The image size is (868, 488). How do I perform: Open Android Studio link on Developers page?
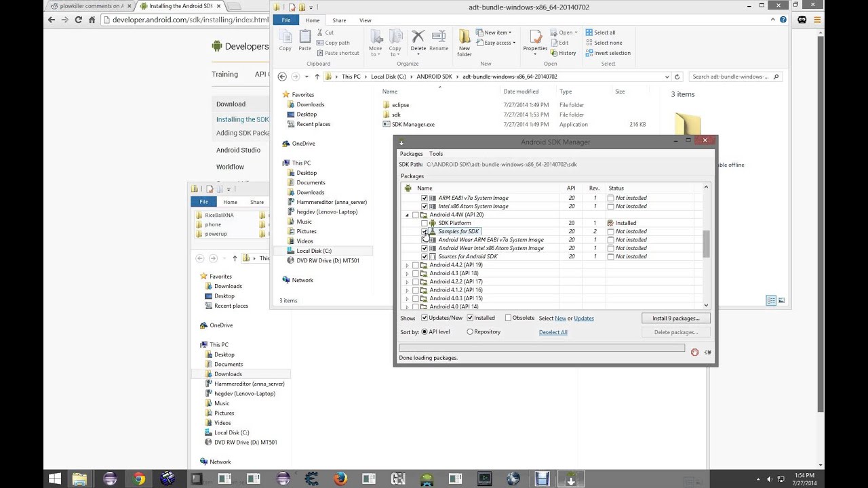point(238,150)
